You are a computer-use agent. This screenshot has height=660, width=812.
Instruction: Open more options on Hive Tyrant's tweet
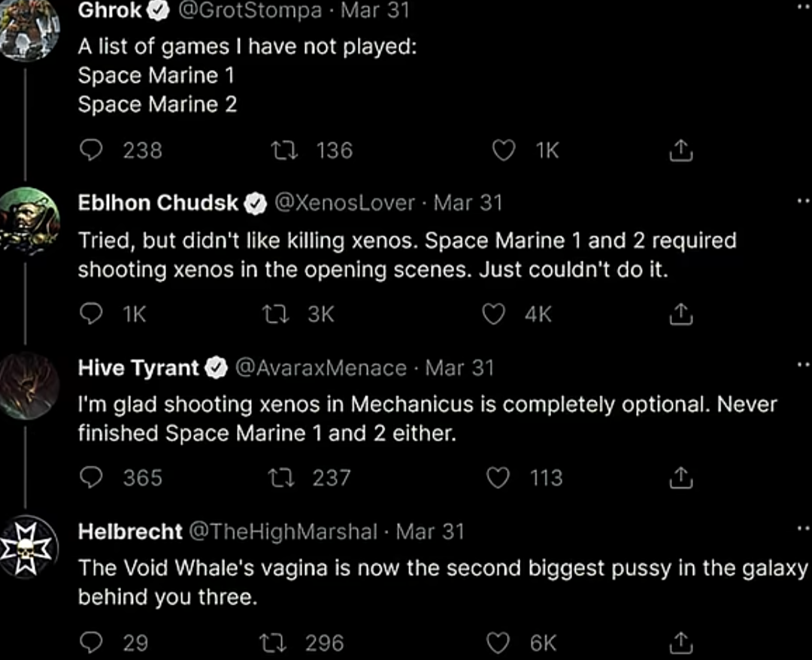point(804,366)
